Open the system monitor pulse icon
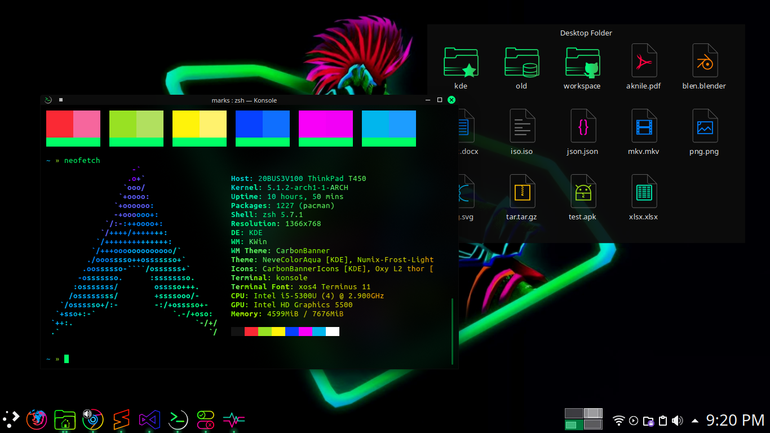The height and width of the screenshot is (433, 770). point(234,419)
